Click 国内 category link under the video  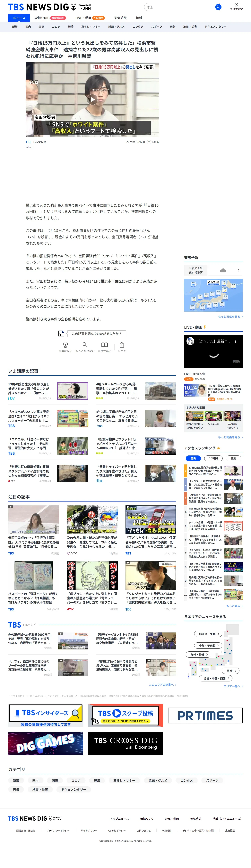pos(28,147)
